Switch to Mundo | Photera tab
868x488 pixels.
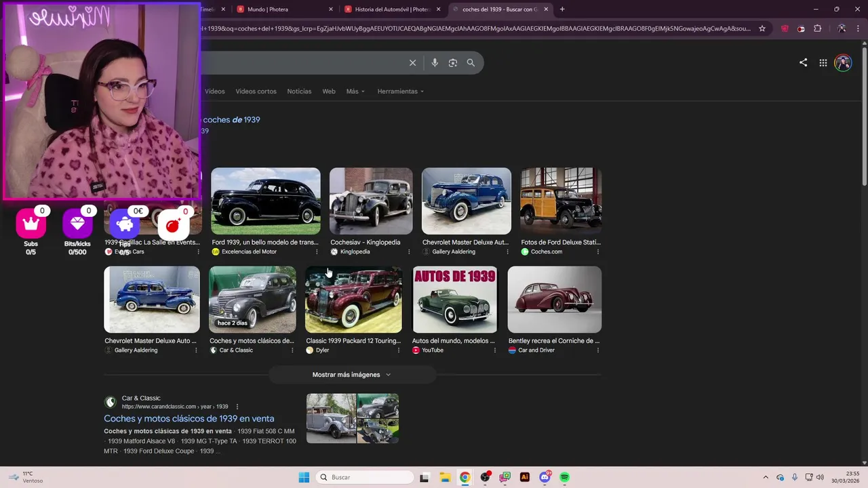(285, 9)
